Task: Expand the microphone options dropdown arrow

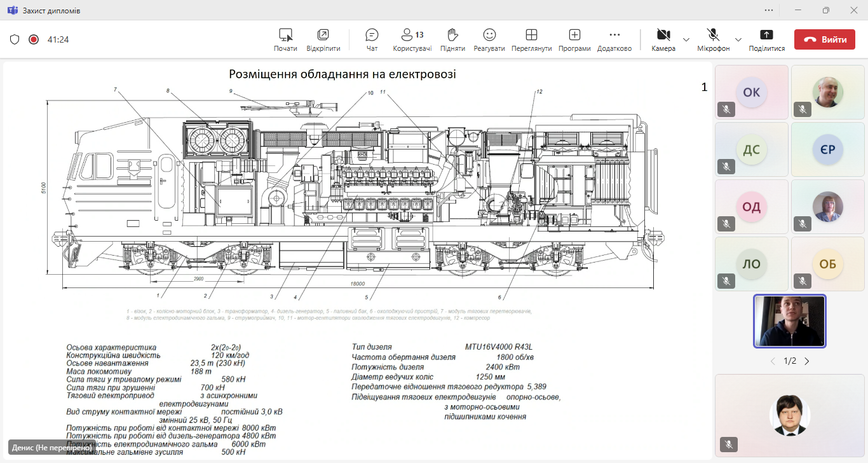Action: click(738, 39)
